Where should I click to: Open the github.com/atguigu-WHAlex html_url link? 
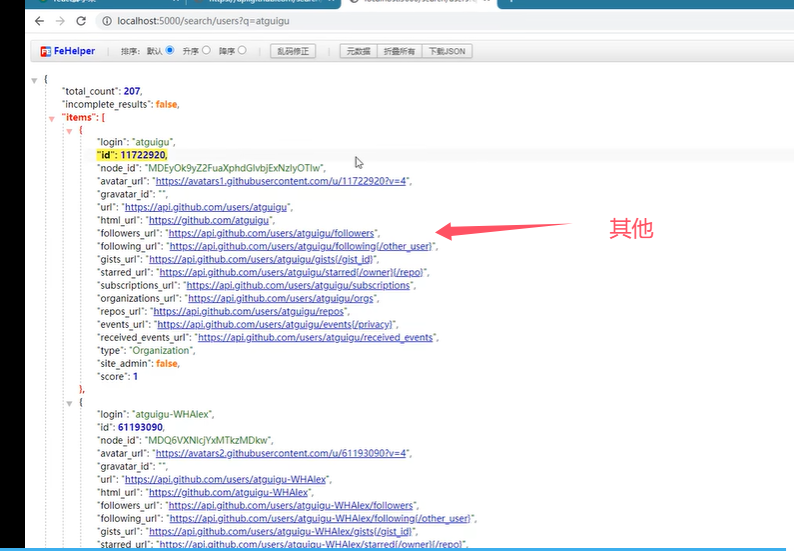coord(228,492)
